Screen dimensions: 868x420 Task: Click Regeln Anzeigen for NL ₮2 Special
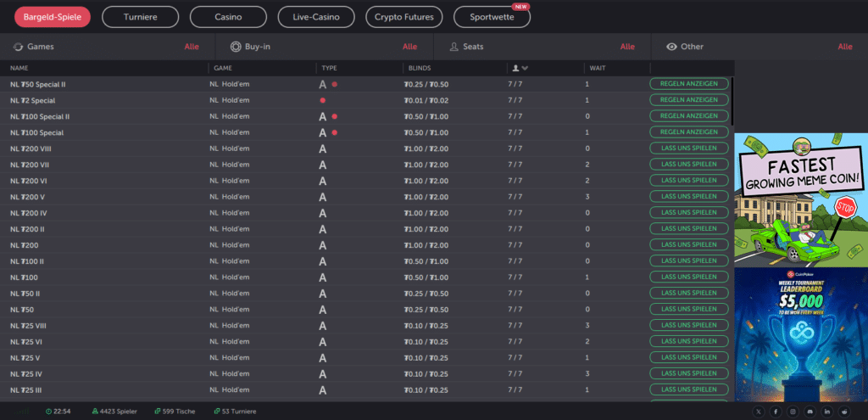pyautogui.click(x=689, y=100)
